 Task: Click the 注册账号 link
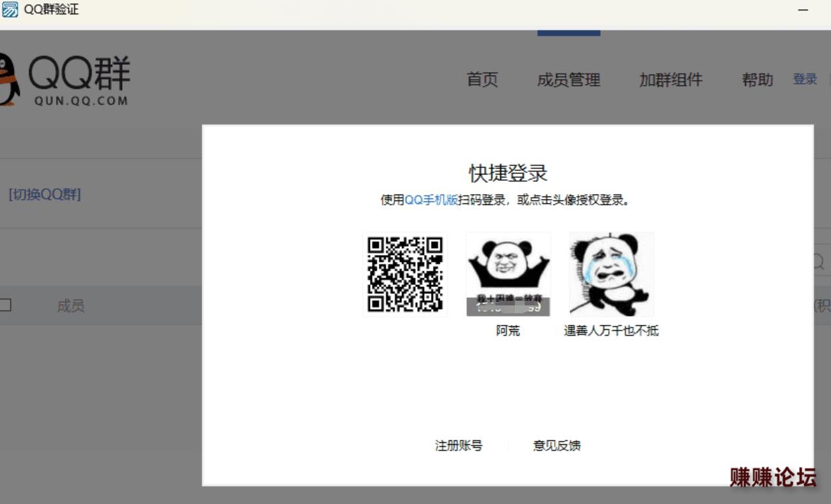(x=459, y=446)
